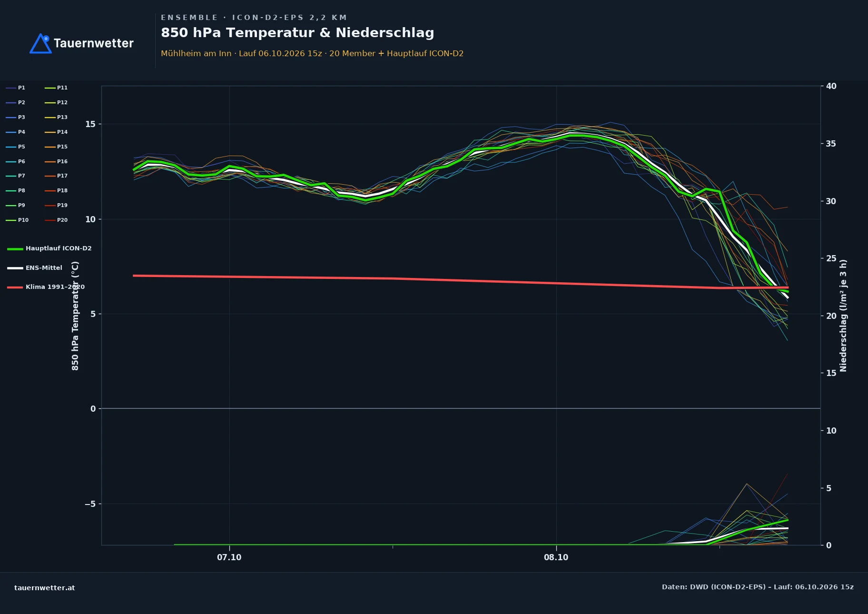Click the Mühlheim am Inn run subtitle
Viewport: 868px width, 614px height.
coord(312,53)
